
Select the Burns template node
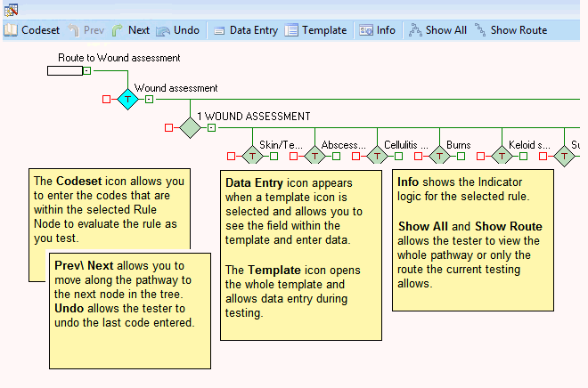439,157
